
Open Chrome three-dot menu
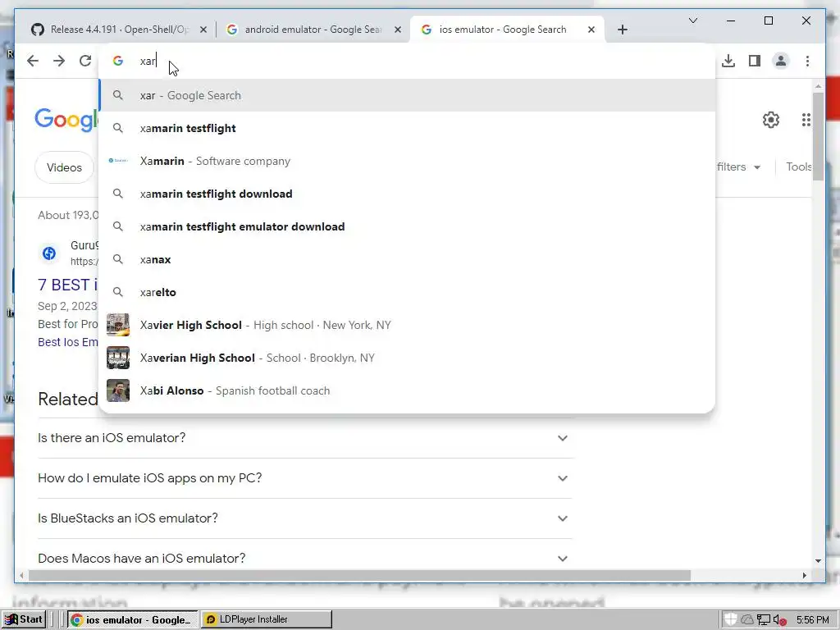(807, 61)
